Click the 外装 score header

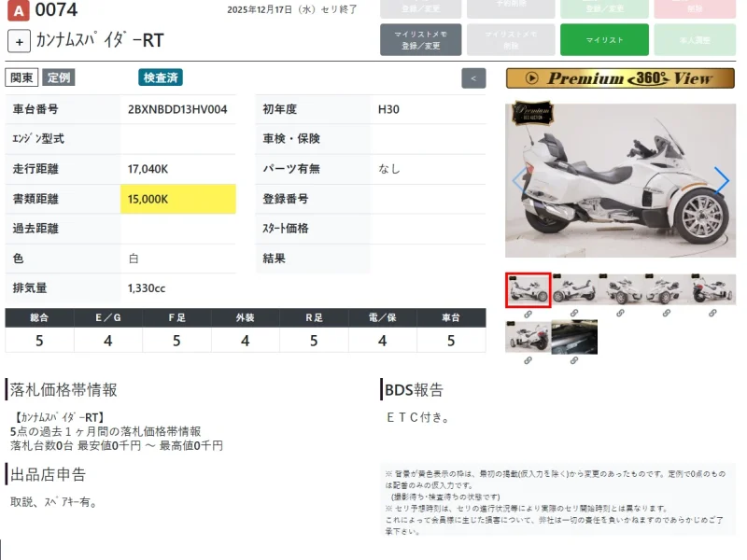(x=245, y=317)
